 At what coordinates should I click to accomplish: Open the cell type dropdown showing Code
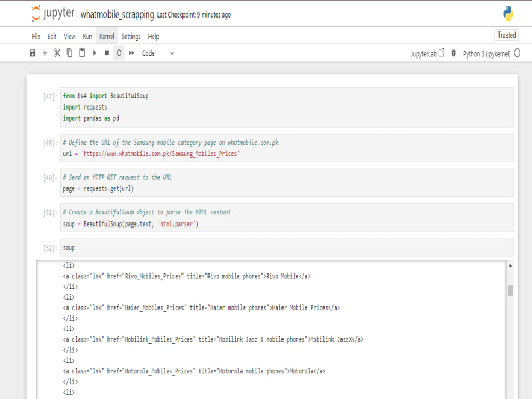pyautogui.click(x=154, y=53)
